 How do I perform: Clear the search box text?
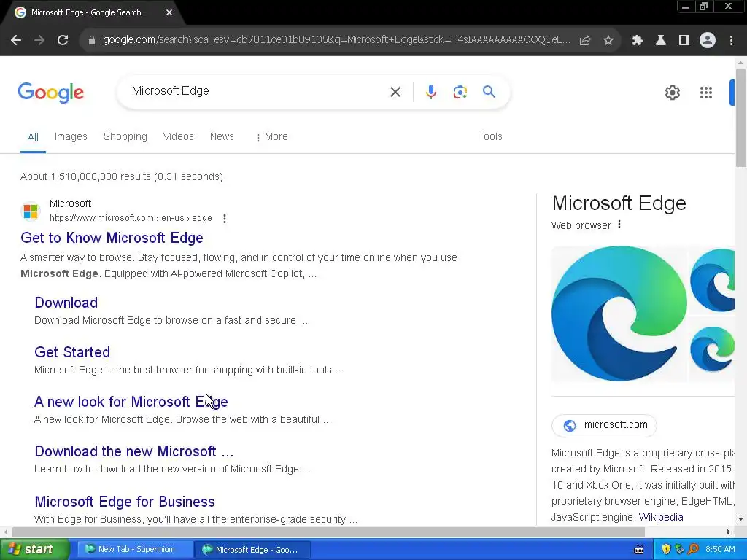395,92
